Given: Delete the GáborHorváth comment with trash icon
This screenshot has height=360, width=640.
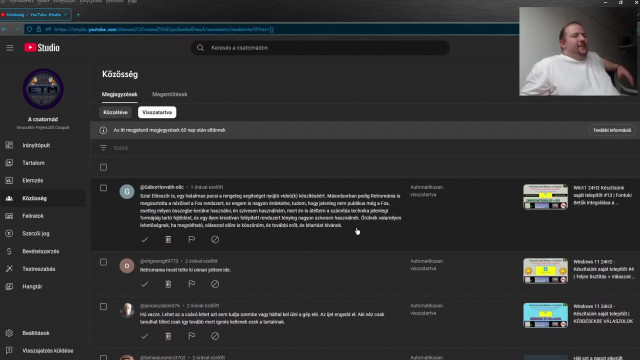Looking at the screenshot, I should point(168,240).
